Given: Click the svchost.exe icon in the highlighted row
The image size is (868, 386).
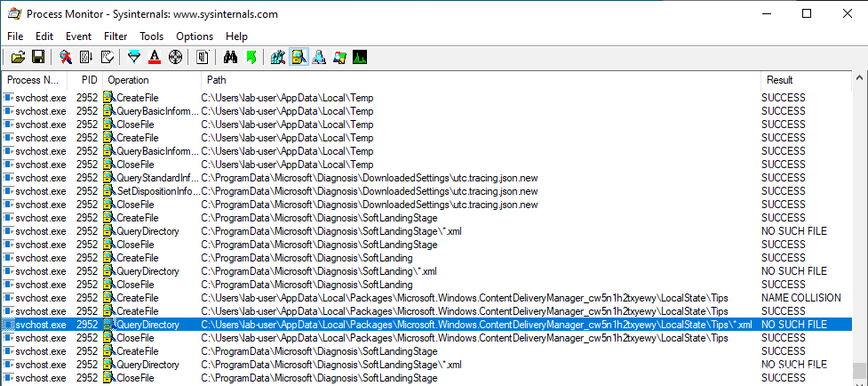Looking at the screenshot, I should pyautogui.click(x=8, y=325).
